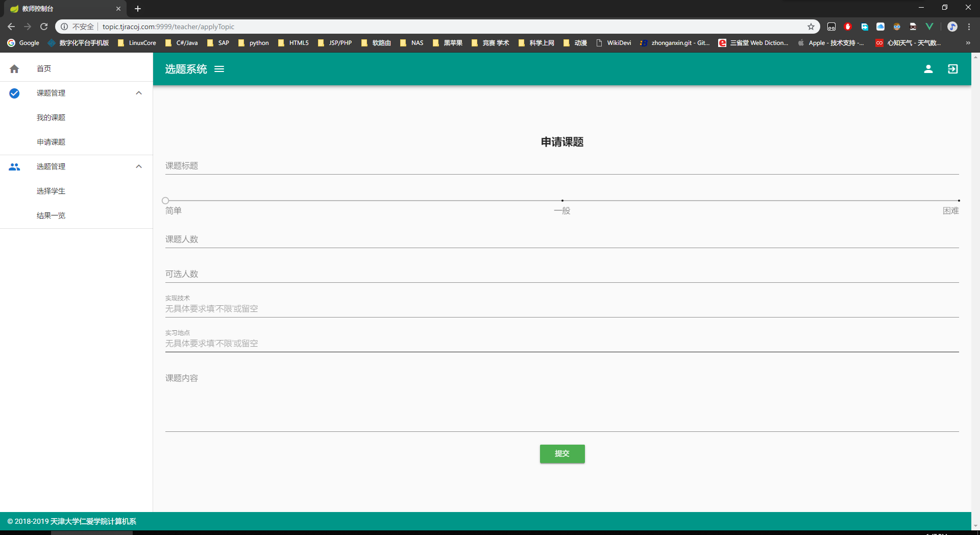Viewport: 980px width, 535px height.
Task: Click the masked document extension icon
Action: click(x=913, y=27)
